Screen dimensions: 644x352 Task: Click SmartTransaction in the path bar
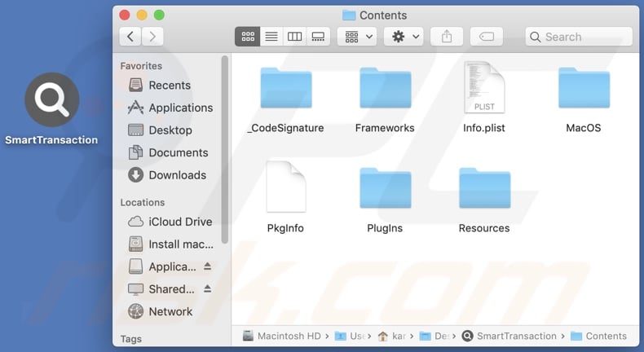click(x=509, y=336)
